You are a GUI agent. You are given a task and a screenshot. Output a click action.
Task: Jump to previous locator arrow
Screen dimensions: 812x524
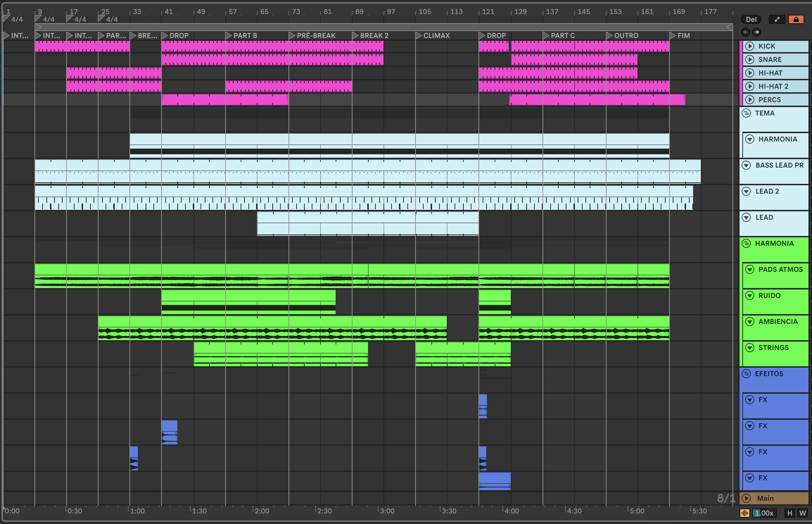point(745,32)
